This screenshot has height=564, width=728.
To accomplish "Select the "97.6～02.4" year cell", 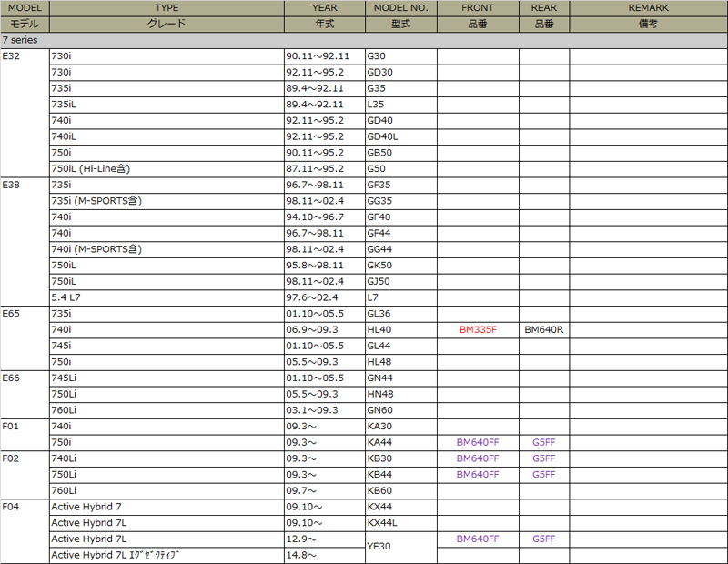I will [x=325, y=297].
